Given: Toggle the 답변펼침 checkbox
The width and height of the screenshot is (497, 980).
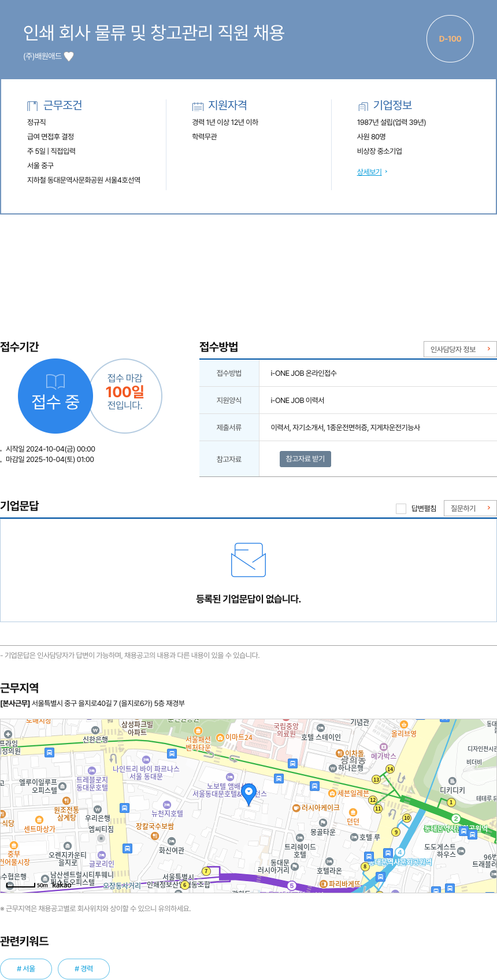Looking at the screenshot, I should [400, 508].
